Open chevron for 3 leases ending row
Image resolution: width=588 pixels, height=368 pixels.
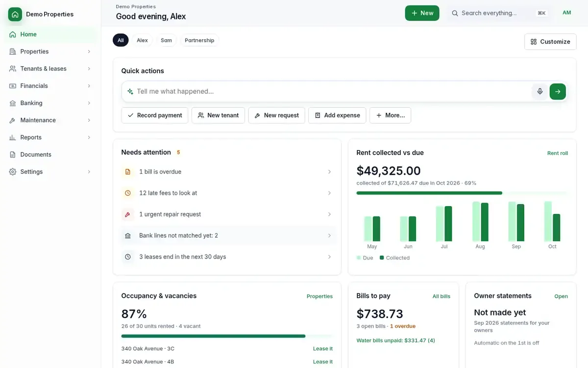pos(329,257)
